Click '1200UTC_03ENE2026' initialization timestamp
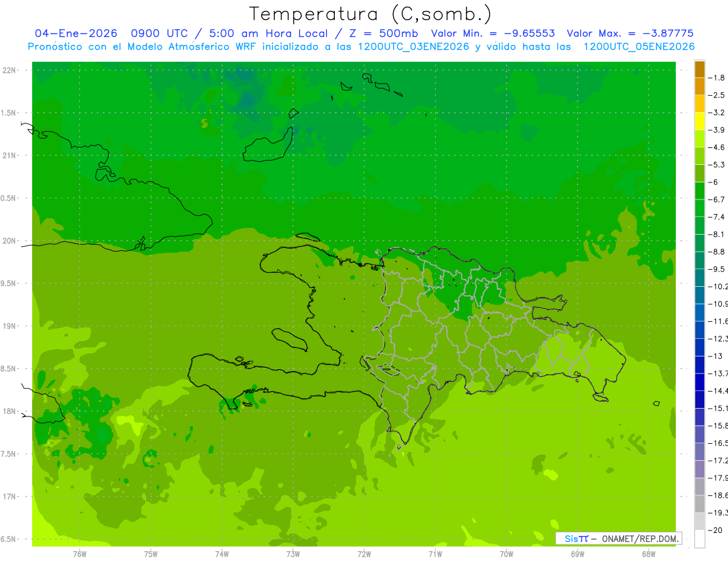The height and width of the screenshot is (562, 728). 414,47
